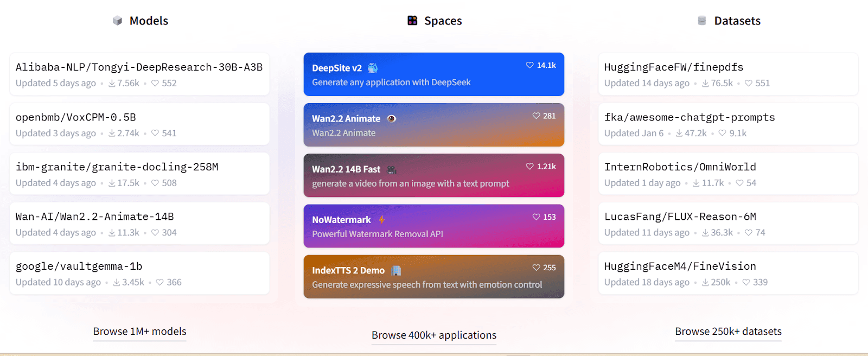Click the Spaces colorful grid icon
The height and width of the screenshot is (356, 868).
click(x=412, y=21)
